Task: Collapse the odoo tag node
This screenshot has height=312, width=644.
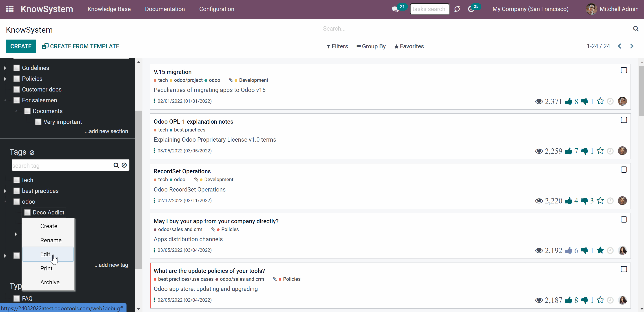Action: point(5,202)
